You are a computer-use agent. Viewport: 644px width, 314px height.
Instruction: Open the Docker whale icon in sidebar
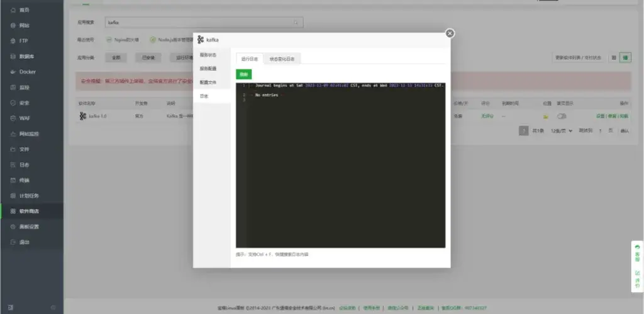[x=13, y=72]
